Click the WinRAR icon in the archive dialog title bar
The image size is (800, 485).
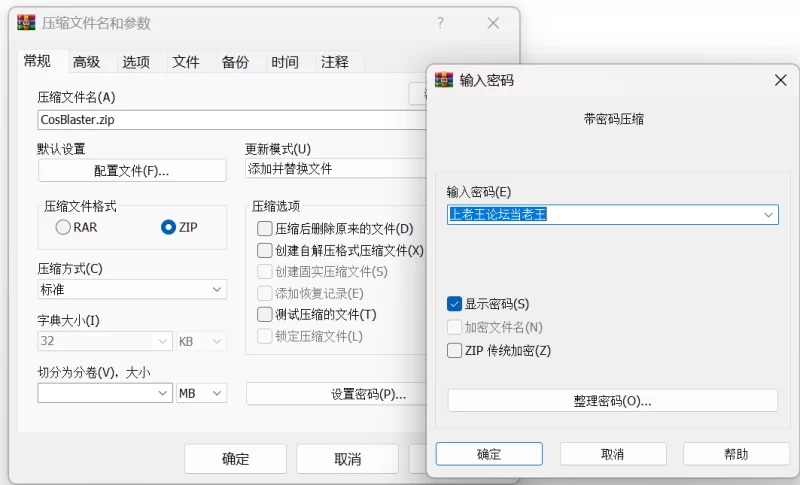pyautogui.click(x=26, y=23)
